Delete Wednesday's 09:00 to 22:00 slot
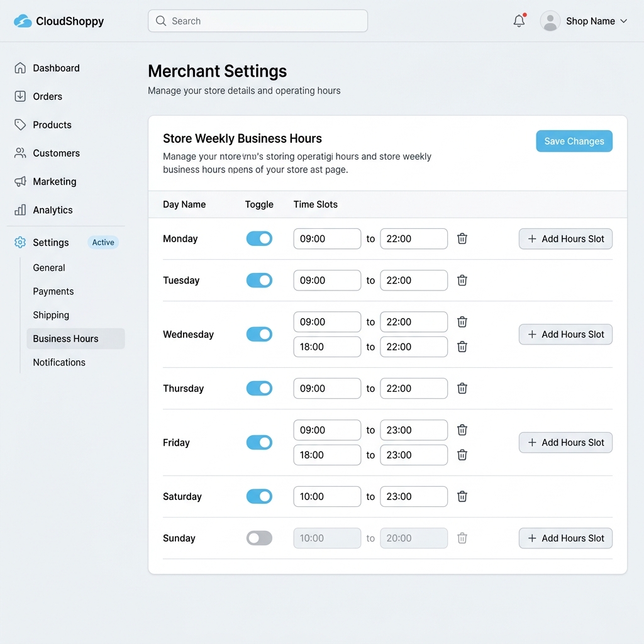Screen dimensions: 644x644 (x=462, y=321)
